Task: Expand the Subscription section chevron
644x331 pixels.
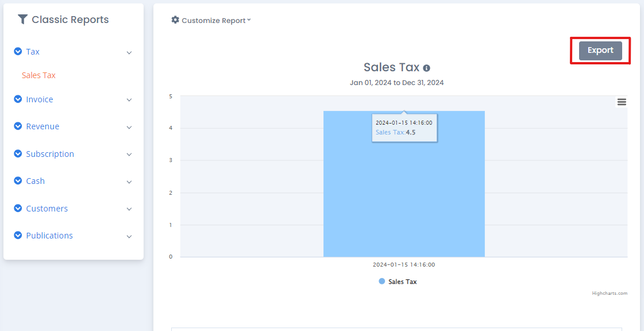Action: tap(129, 155)
